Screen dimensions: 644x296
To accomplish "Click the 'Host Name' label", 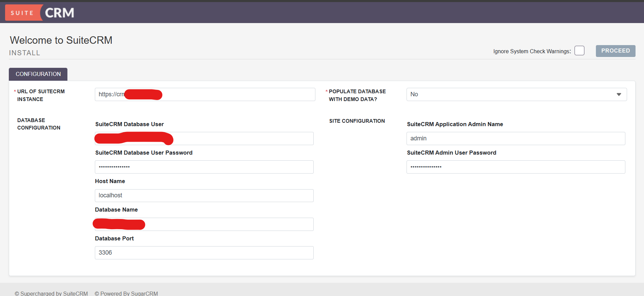I will (110, 181).
